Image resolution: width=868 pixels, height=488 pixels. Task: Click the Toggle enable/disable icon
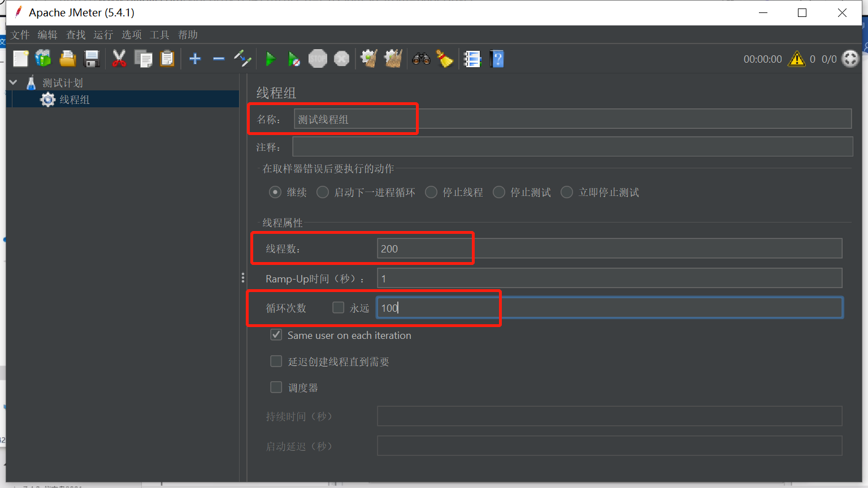coord(242,59)
